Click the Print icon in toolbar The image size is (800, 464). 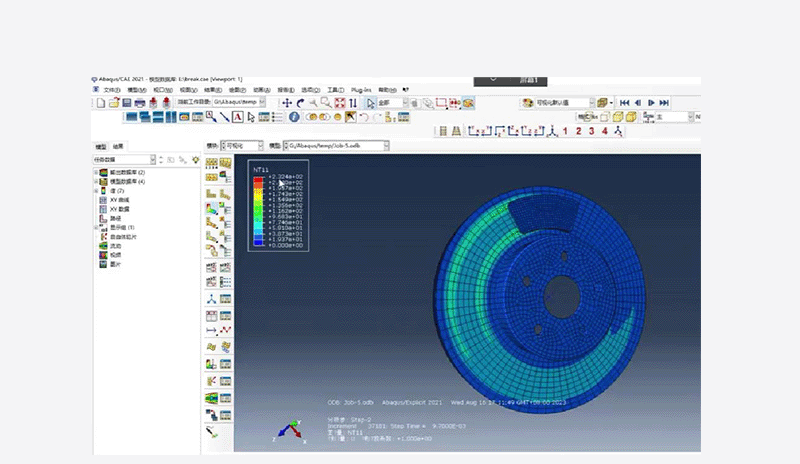(139, 103)
